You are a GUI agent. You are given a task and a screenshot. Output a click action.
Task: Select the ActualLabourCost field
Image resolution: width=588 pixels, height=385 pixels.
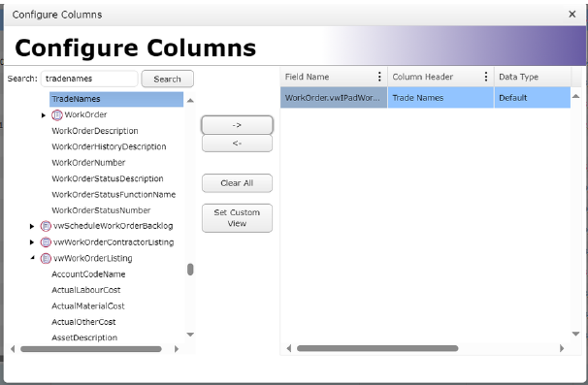pyautogui.click(x=86, y=290)
